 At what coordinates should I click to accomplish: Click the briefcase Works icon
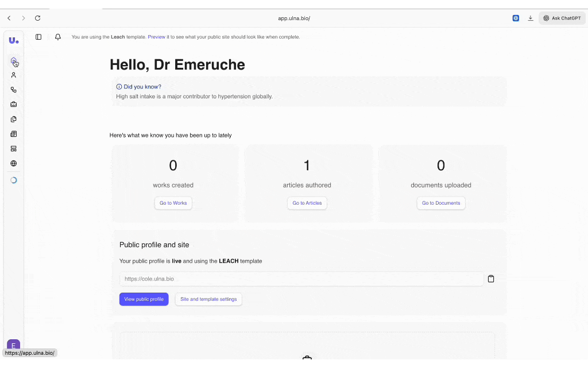[13, 104]
